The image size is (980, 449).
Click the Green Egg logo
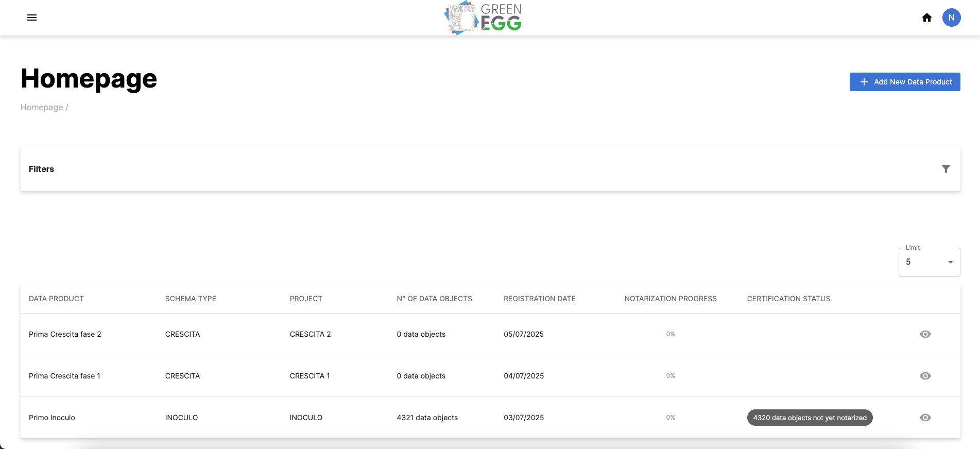[483, 18]
